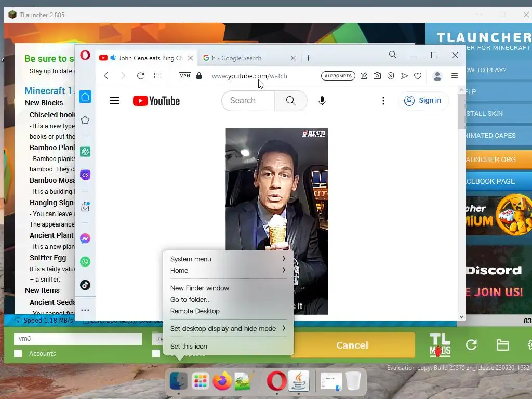Close the Google Search tab
Viewport: 532px width, 399px height.
click(x=293, y=58)
